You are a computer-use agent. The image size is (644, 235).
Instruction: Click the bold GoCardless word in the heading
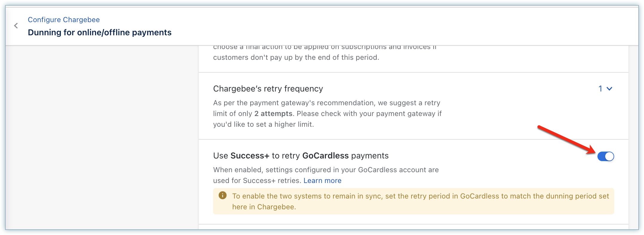click(x=325, y=156)
